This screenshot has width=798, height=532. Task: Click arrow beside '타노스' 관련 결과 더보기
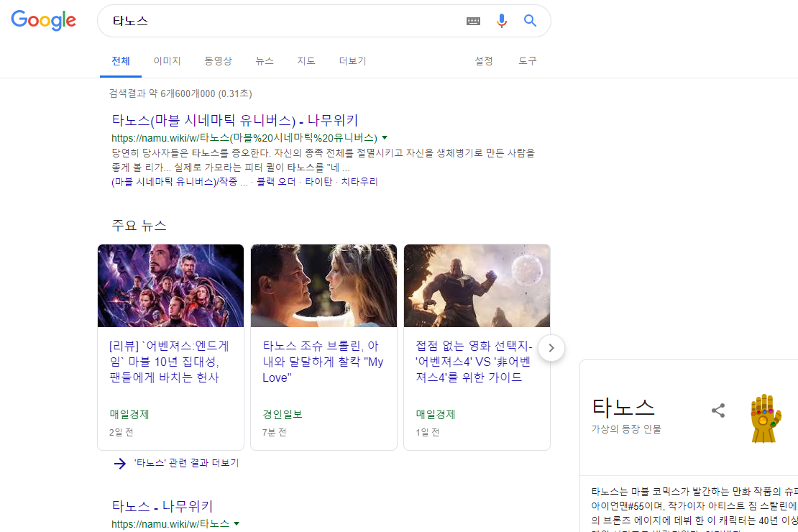[x=119, y=463]
